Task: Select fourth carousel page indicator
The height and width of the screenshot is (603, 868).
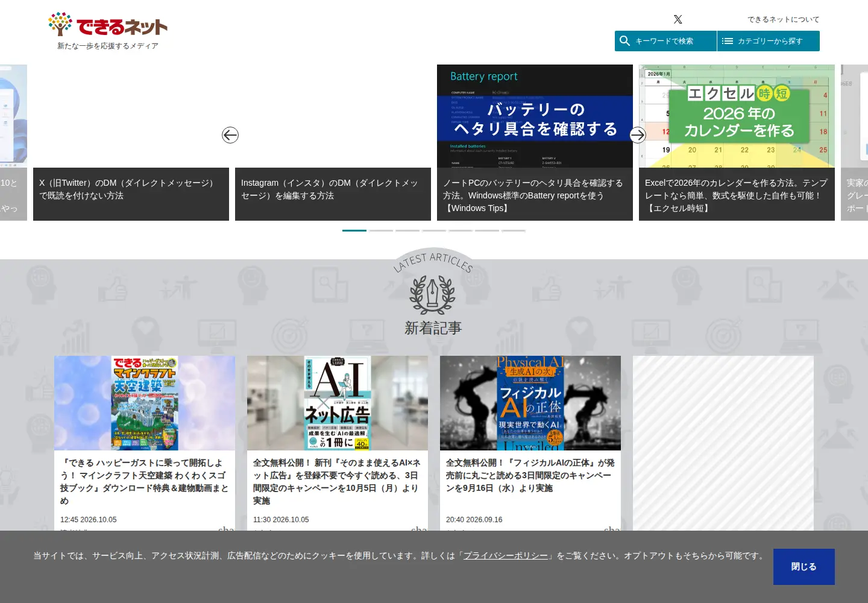Action: [x=434, y=230]
